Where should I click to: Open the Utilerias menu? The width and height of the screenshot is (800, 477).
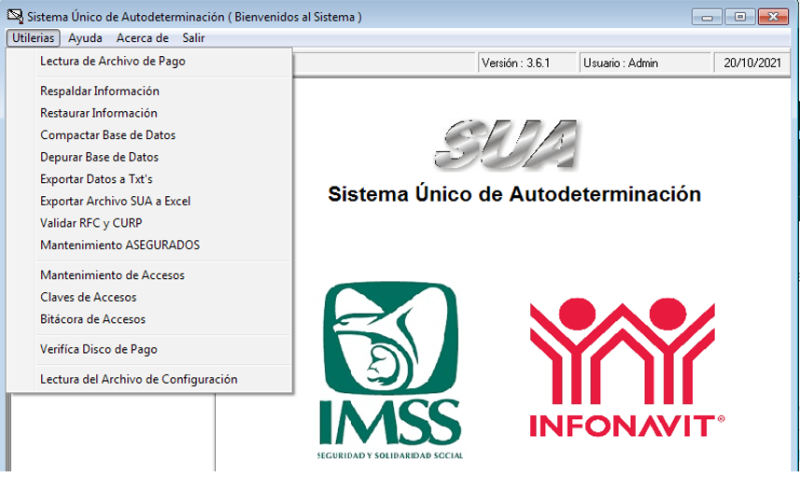(33, 38)
